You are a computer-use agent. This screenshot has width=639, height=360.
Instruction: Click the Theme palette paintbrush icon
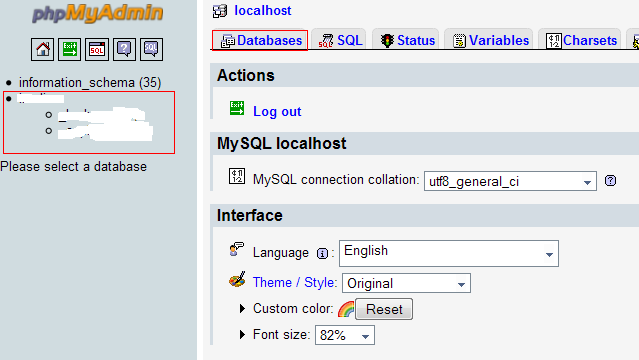click(x=237, y=279)
